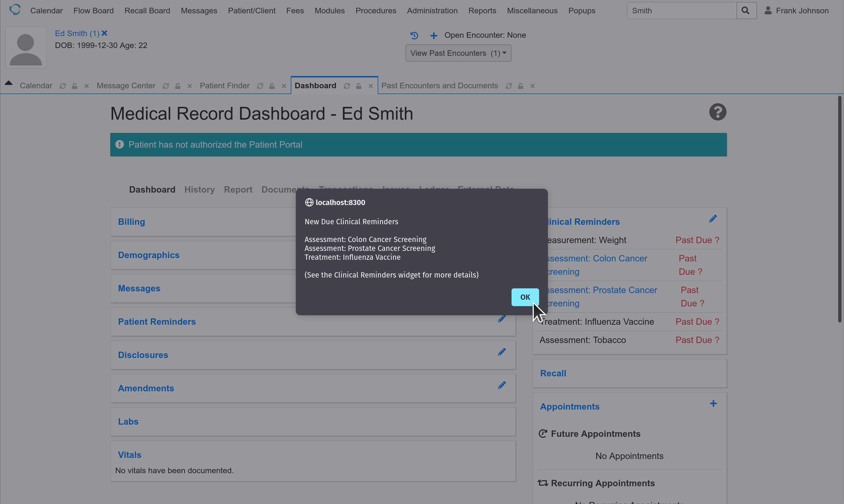This screenshot has width=844, height=504.
Task: Click the search magnifier icon button
Action: (x=745, y=11)
